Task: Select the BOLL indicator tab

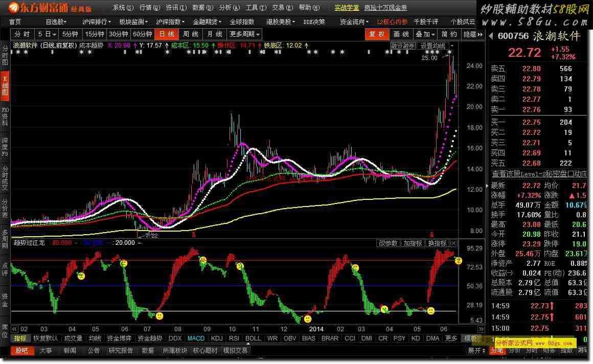Action: tap(253, 338)
